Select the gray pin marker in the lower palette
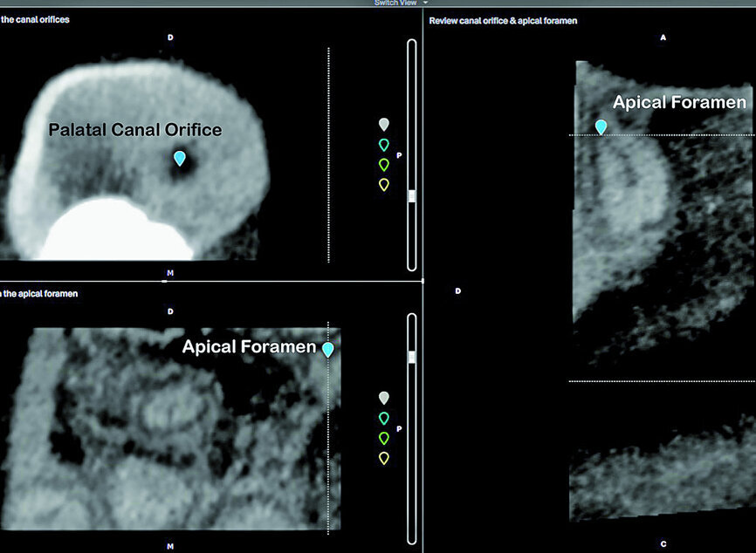Screen dimensions: 756x553 (382, 398)
